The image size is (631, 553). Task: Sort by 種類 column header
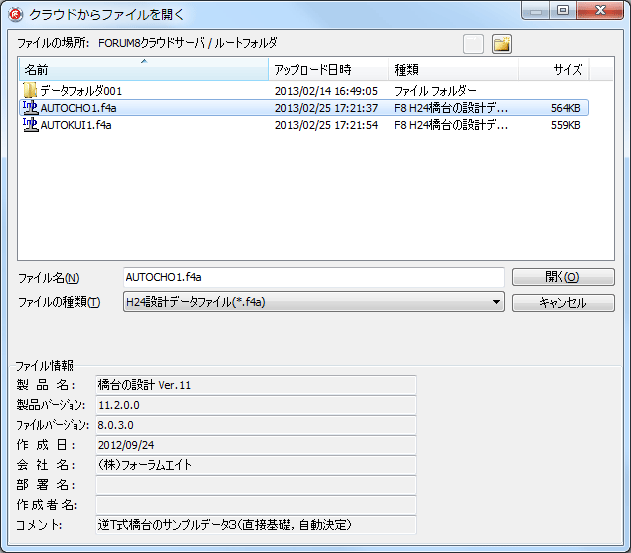[x=454, y=70]
